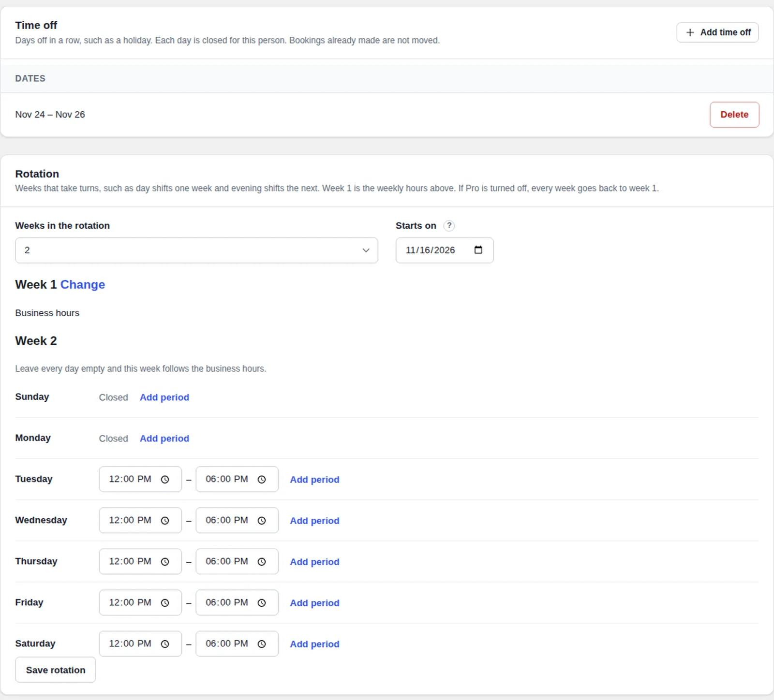This screenshot has height=700, width=774.
Task: Open the Weeks in the rotation dropdown
Action: (196, 250)
